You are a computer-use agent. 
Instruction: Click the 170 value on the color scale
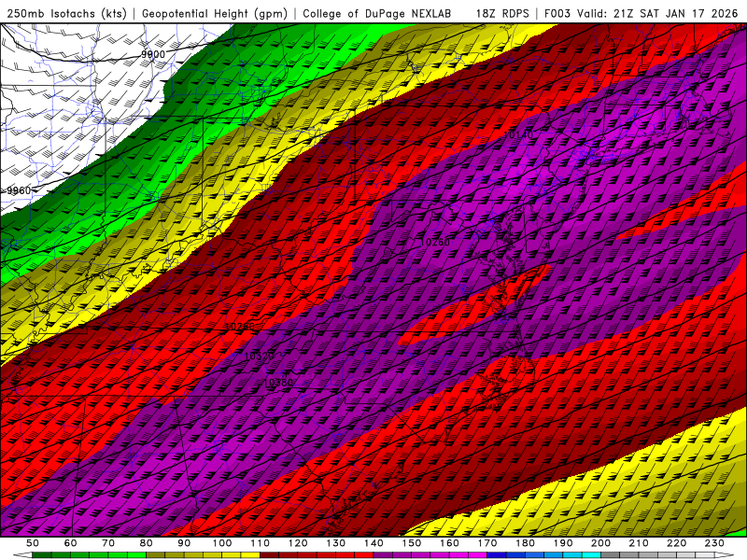(487, 543)
